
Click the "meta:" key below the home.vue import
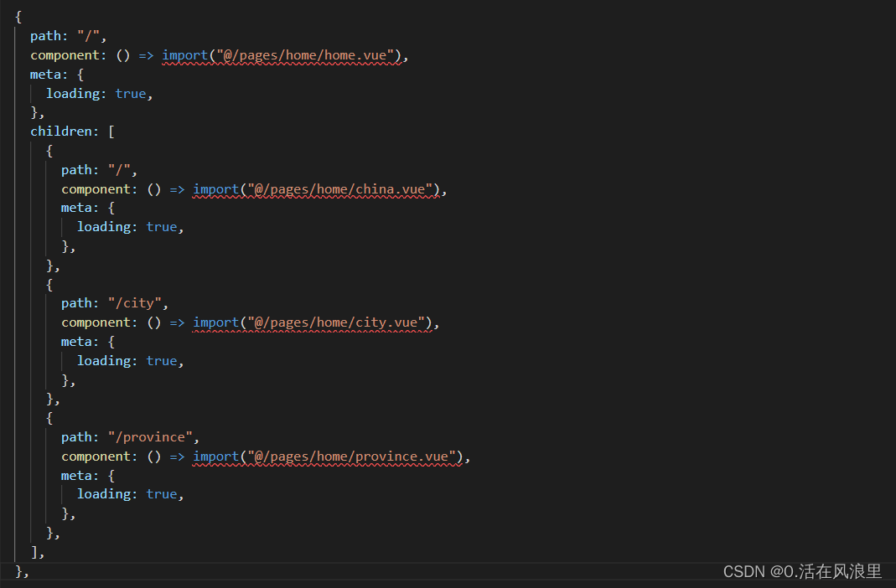pos(49,75)
